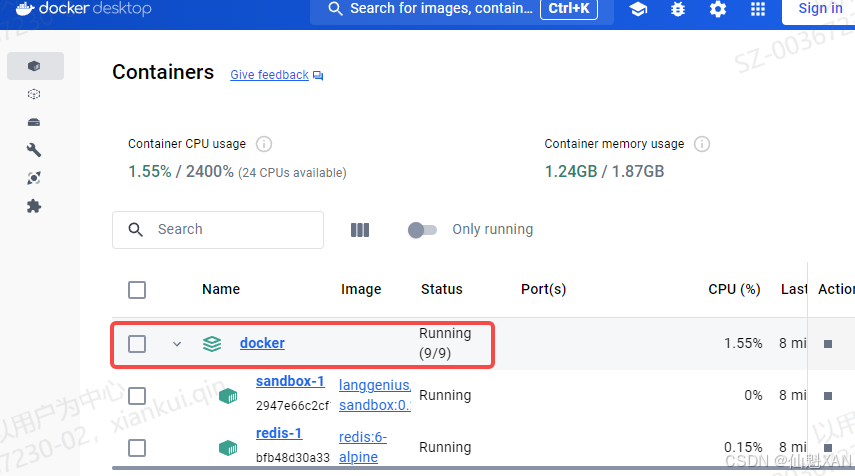Check the docker stack checkbox

137,344
